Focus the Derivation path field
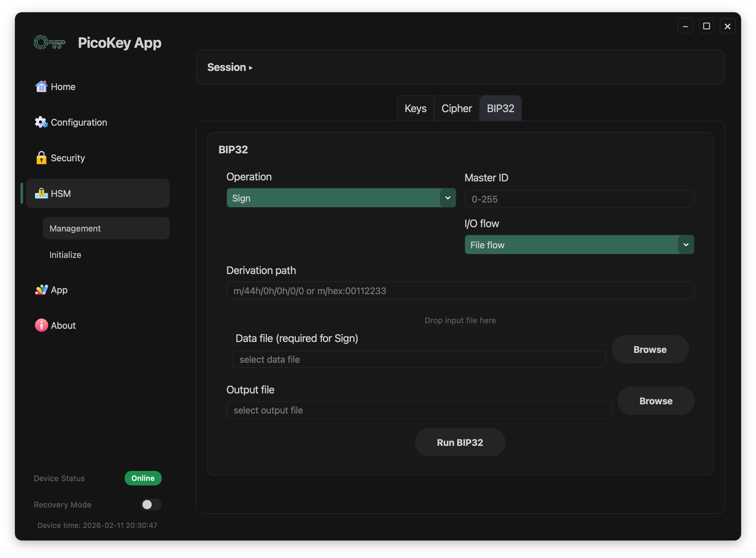Image resolution: width=756 pixels, height=558 pixels. [x=460, y=291]
